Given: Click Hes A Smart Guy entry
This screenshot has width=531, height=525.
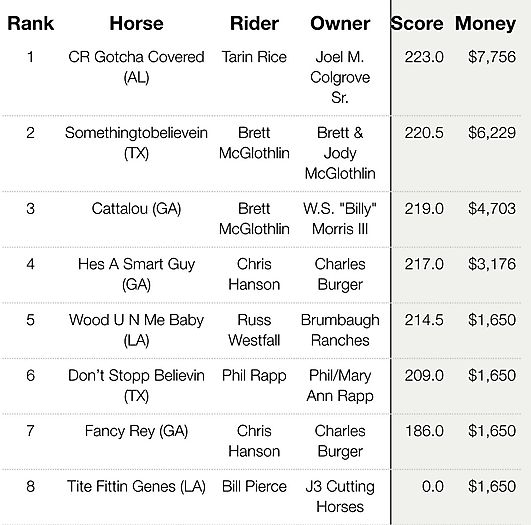Looking at the screenshot, I should coord(136,274).
